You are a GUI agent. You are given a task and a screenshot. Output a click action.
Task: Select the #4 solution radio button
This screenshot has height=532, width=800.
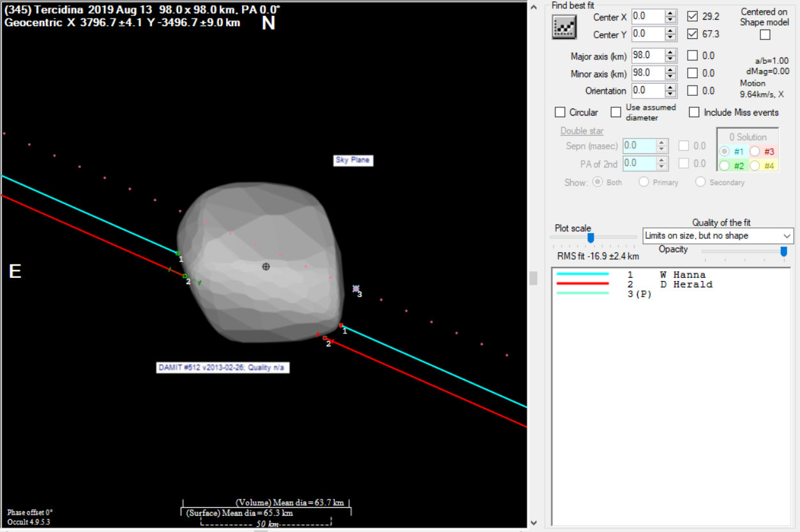click(755, 166)
